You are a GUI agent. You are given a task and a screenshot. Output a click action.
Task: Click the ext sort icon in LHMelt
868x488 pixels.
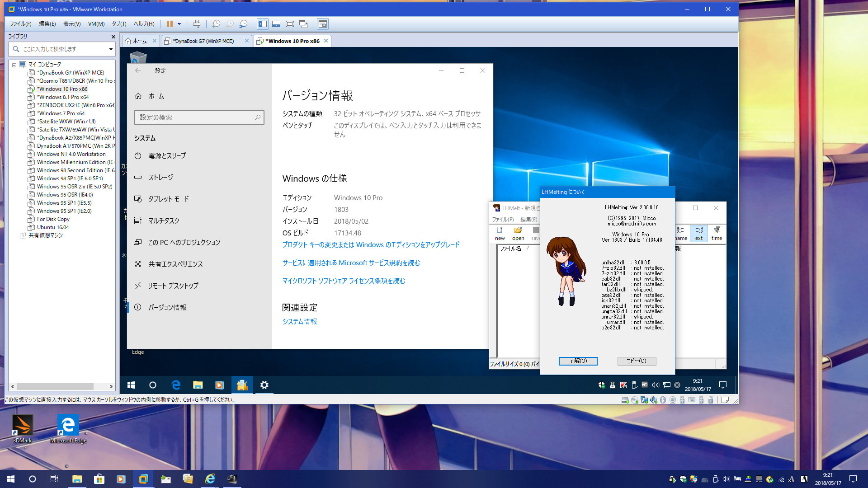[x=699, y=234]
